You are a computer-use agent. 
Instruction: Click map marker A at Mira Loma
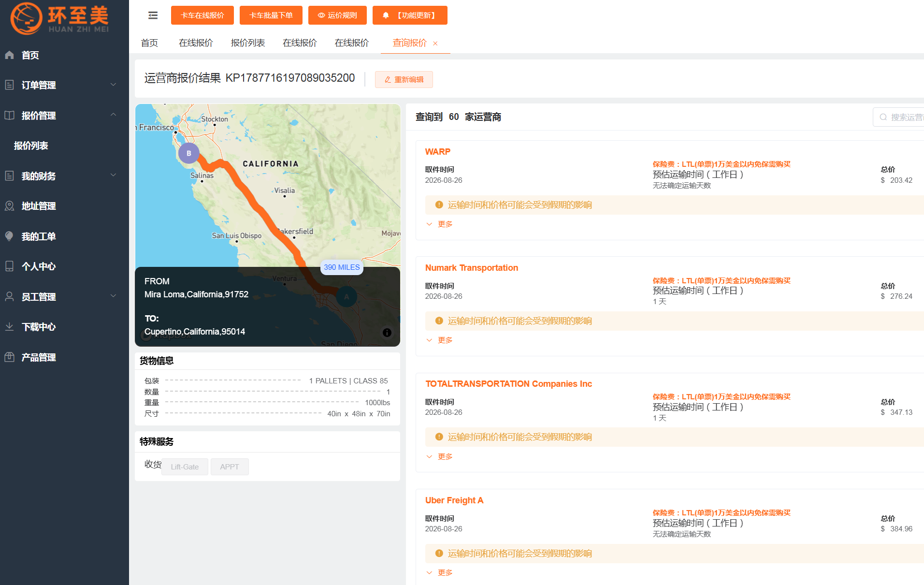click(x=346, y=297)
